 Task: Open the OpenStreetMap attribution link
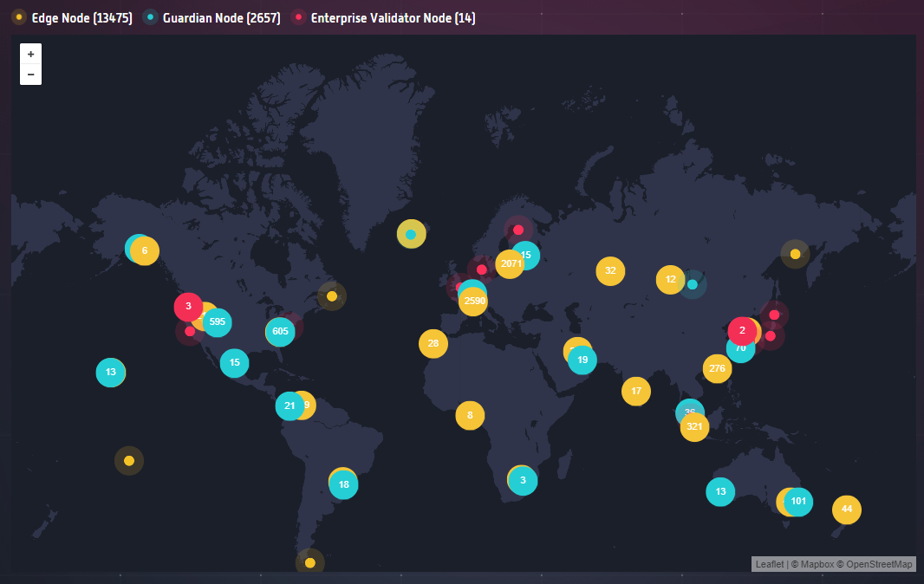880,564
